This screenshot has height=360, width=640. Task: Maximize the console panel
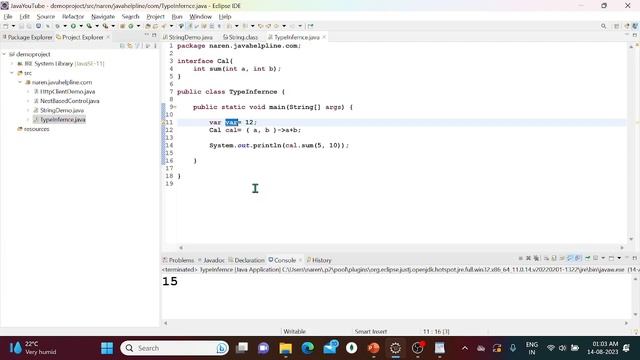click(x=635, y=258)
